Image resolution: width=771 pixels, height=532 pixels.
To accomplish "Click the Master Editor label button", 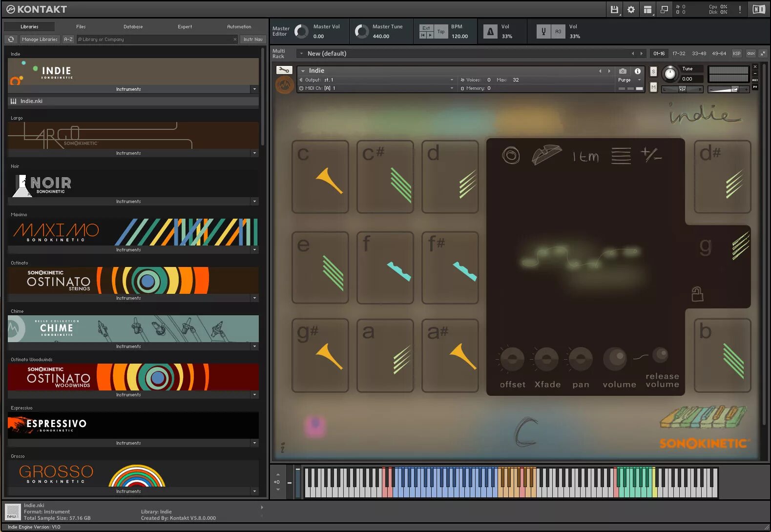I will [281, 31].
